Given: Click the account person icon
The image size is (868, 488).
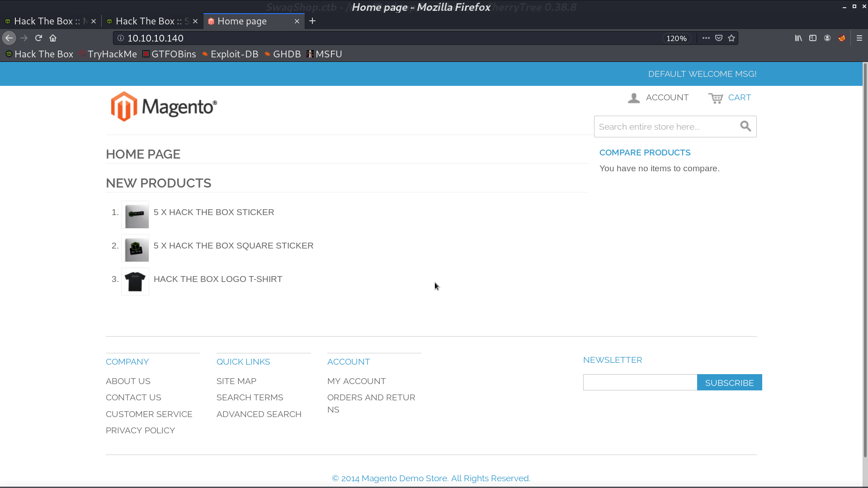Looking at the screenshot, I should (x=634, y=98).
